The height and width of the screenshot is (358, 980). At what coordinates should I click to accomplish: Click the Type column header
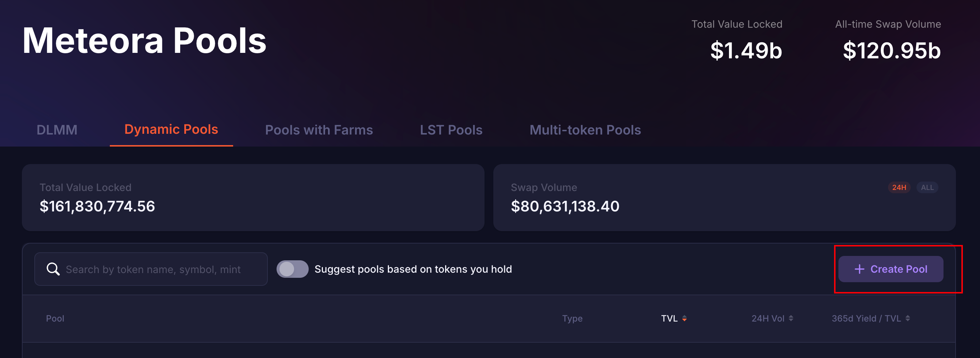coord(572,319)
